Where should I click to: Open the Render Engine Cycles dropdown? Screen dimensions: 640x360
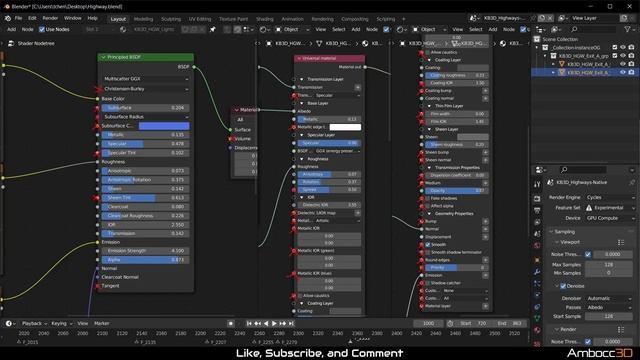[610, 198]
